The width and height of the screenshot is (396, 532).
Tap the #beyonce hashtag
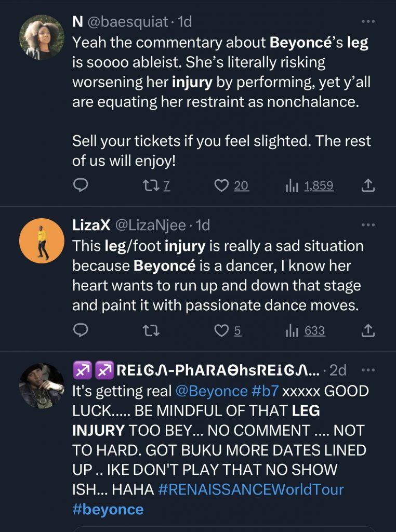pos(108,509)
